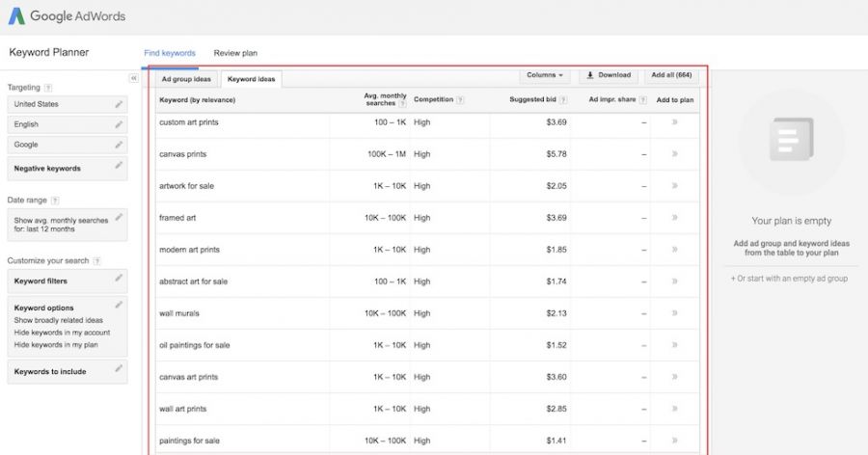Click 'Hide keywords in my account' option
The width and height of the screenshot is (868, 455).
tap(62, 333)
